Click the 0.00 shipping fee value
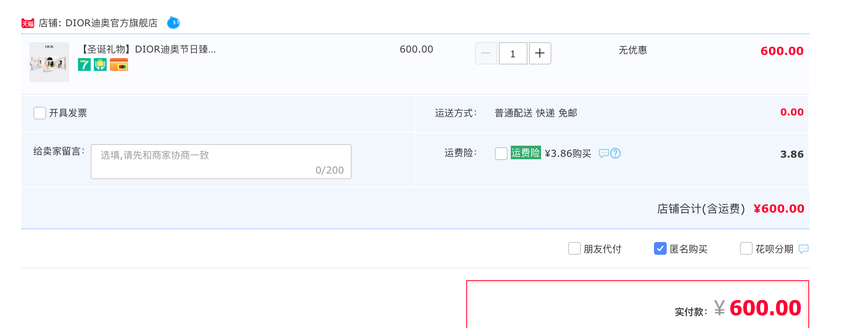Image resolution: width=868 pixels, height=328 pixels. click(792, 112)
